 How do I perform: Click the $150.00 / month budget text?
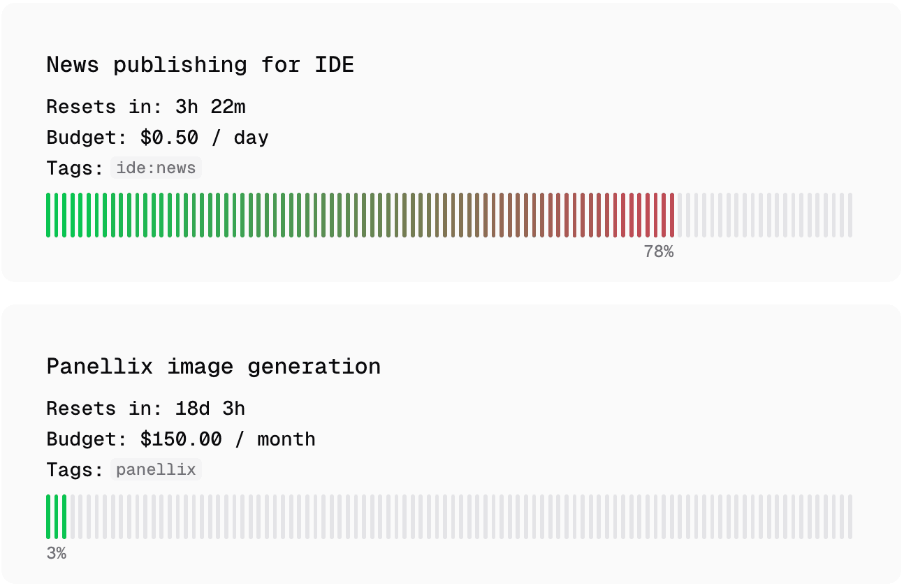click(228, 439)
